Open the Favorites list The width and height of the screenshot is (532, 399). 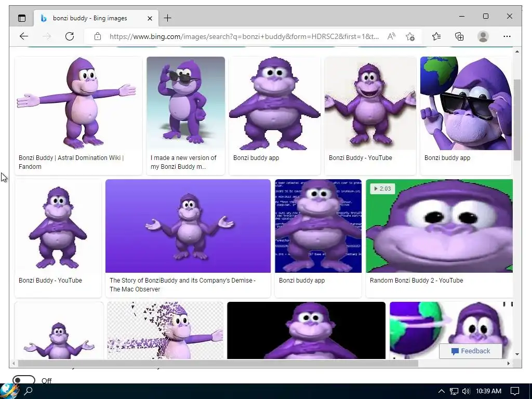(436, 36)
